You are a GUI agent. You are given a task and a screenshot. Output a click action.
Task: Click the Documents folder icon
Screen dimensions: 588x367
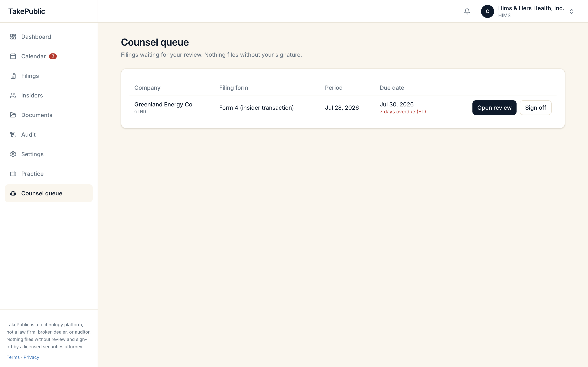point(13,115)
